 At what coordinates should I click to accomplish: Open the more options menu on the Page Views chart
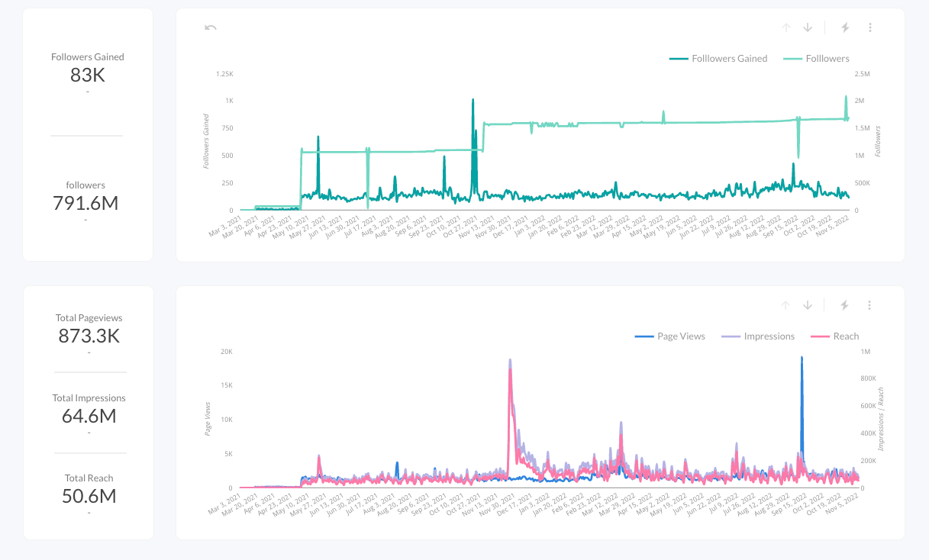(x=869, y=304)
